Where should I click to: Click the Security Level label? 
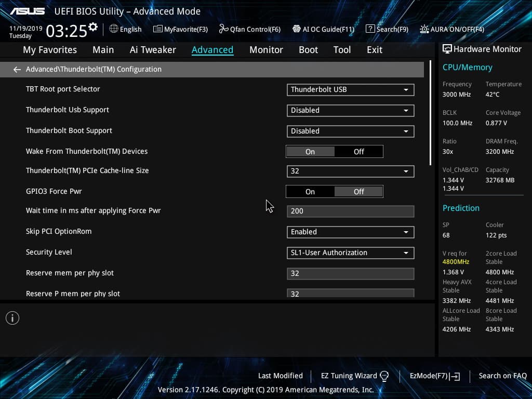coord(49,252)
